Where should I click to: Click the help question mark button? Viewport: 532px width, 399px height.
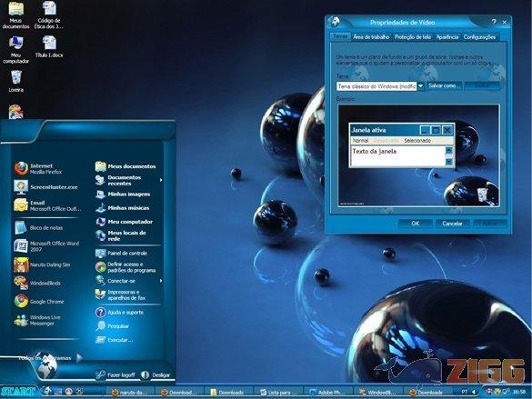(494, 22)
